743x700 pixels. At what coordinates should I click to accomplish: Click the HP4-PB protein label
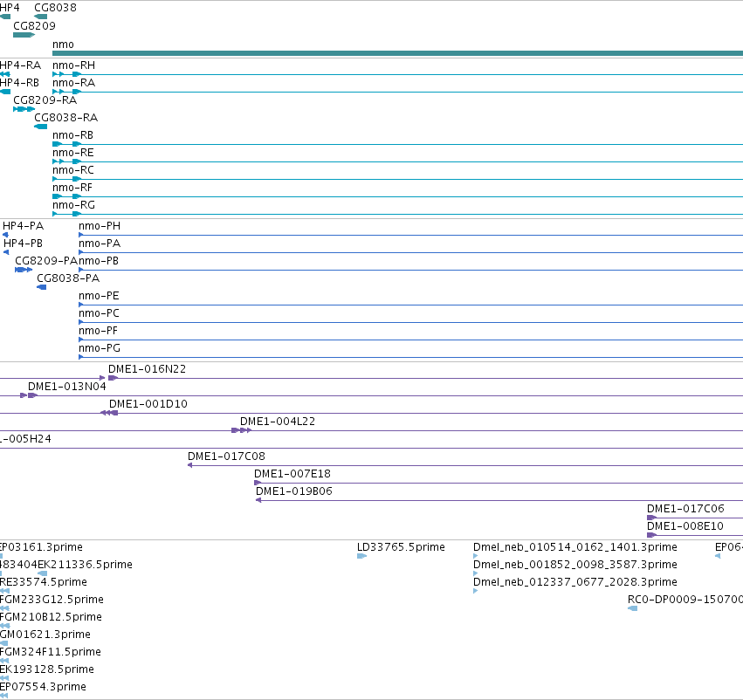[24, 244]
